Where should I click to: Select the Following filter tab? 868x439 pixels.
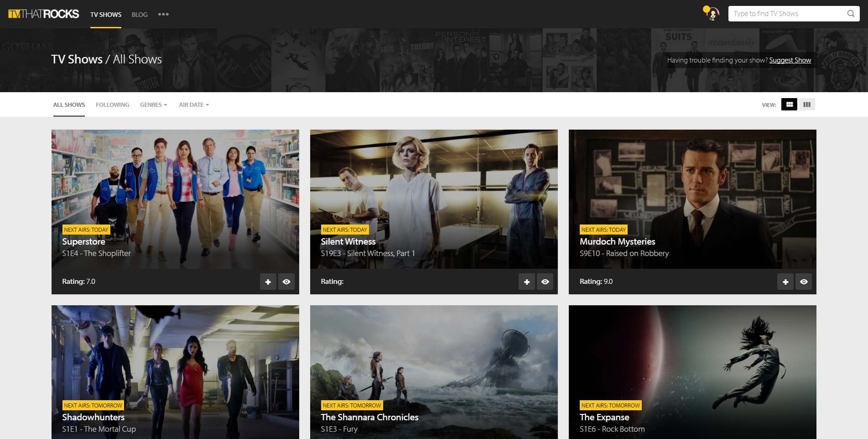coord(113,105)
